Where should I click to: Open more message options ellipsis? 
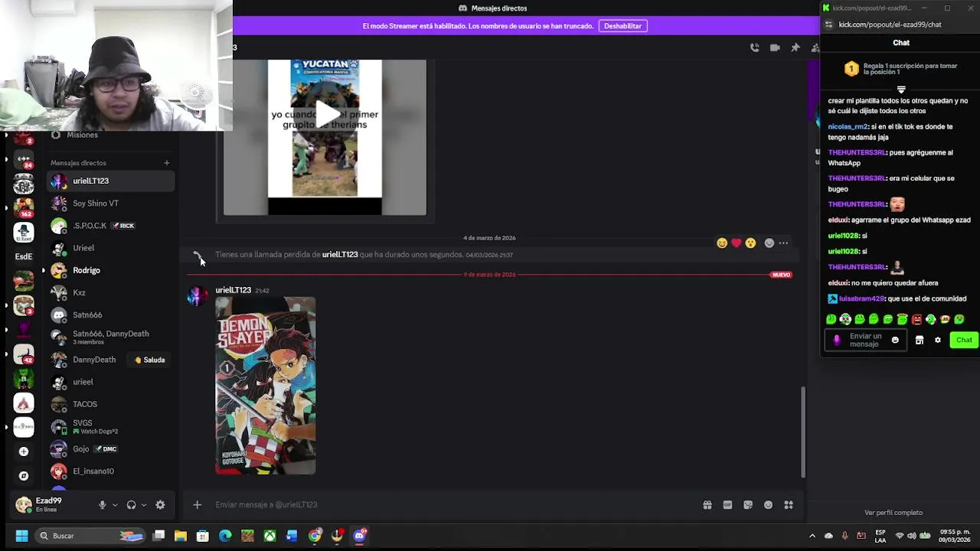[783, 243]
